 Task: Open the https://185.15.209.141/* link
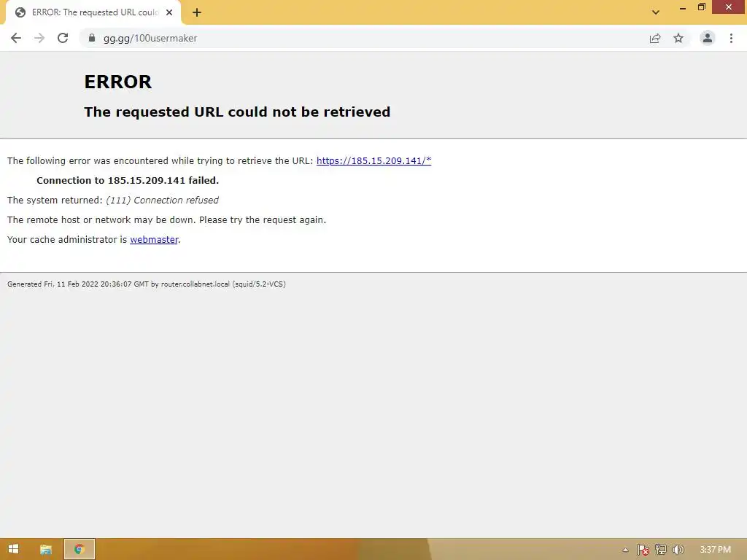(374, 161)
